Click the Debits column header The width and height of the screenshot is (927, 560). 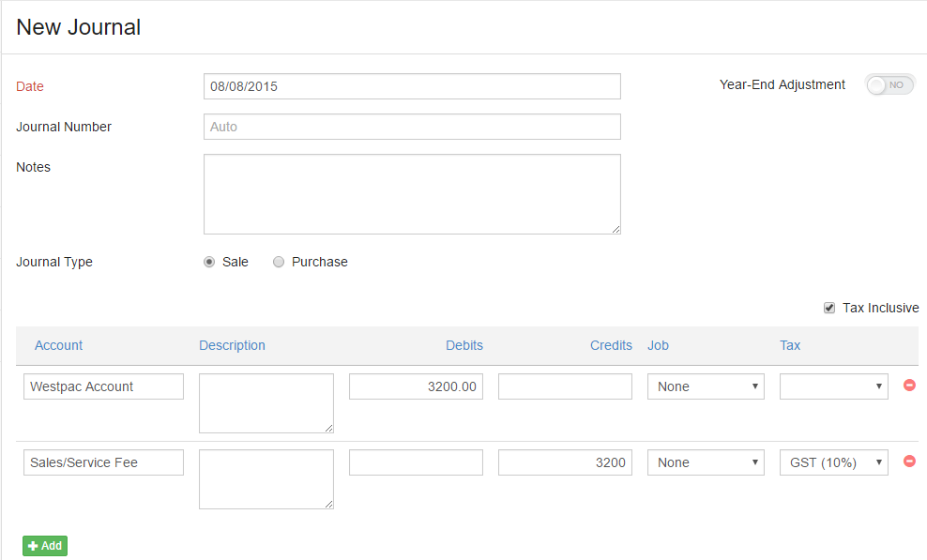pyautogui.click(x=464, y=345)
